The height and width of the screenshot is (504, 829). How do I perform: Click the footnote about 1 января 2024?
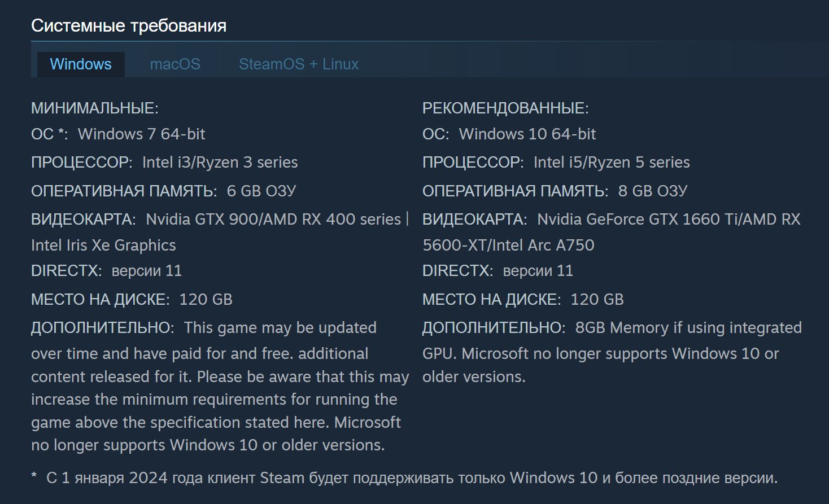coord(404,478)
